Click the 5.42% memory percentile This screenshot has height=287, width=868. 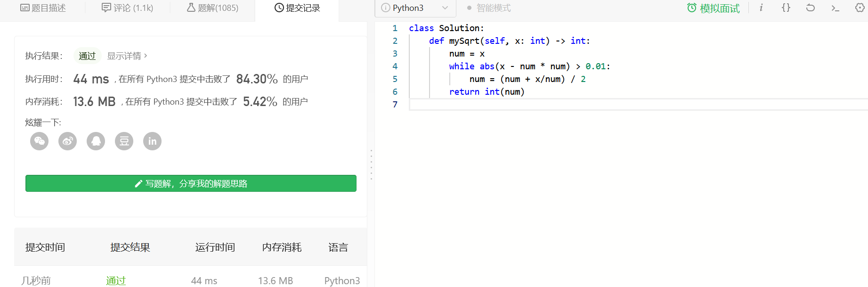coord(260,102)
